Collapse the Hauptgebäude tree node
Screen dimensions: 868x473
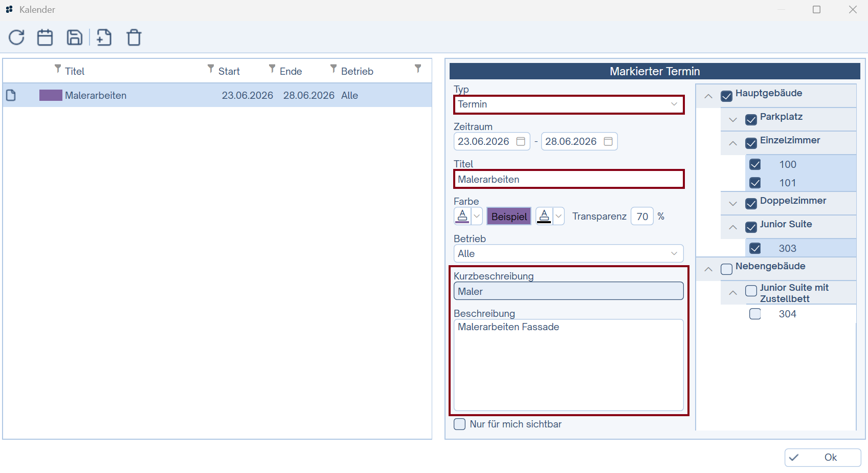708,96
